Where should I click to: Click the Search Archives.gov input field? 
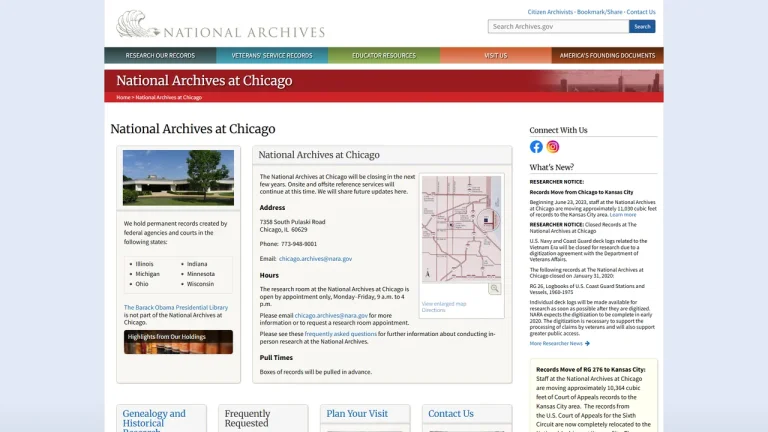(x=558, y=26)
